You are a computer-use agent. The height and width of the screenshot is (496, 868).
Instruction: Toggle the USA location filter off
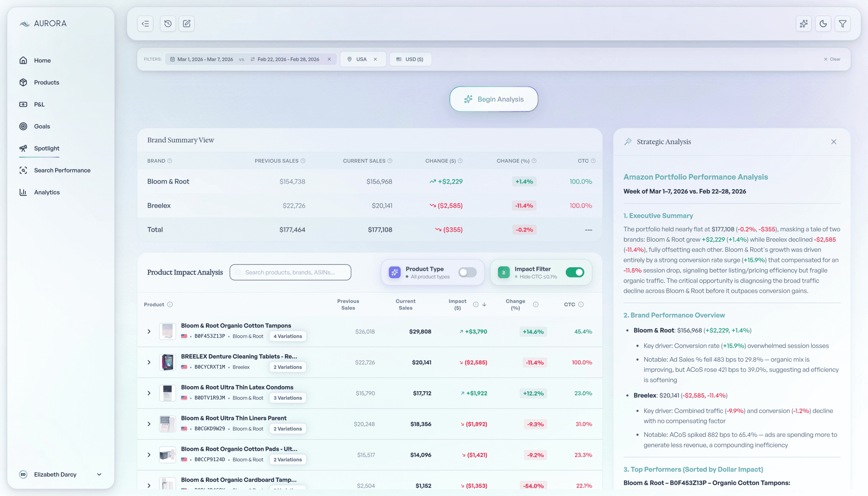pos(375,59)
